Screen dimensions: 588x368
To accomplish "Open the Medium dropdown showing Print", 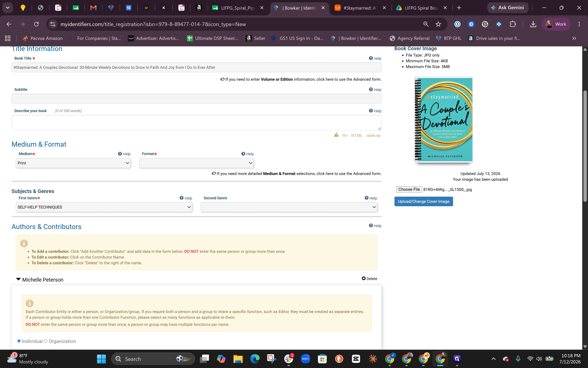I will click(x=73, y=163).
